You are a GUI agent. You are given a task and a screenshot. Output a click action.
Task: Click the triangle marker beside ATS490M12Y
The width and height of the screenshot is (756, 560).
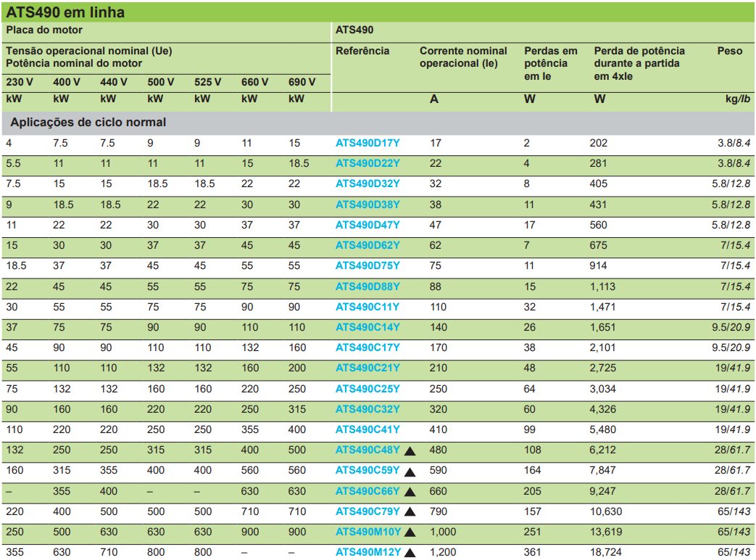coord(410,553)
